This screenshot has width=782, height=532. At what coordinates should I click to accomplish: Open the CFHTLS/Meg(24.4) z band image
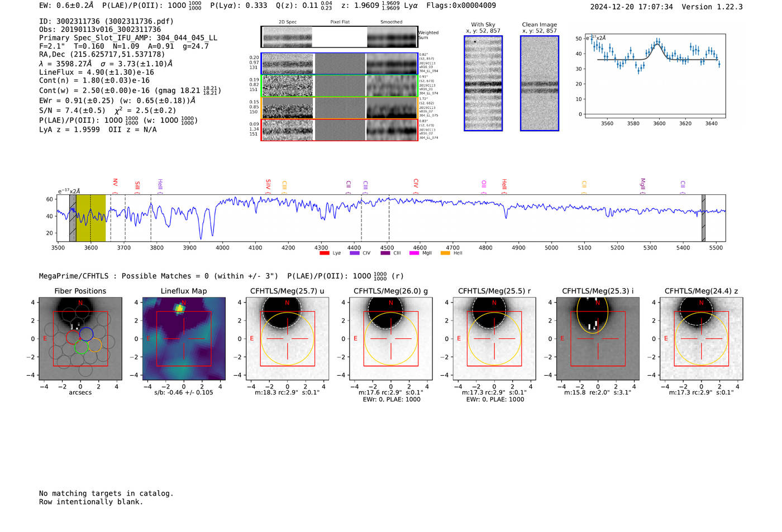click(701, 338)
